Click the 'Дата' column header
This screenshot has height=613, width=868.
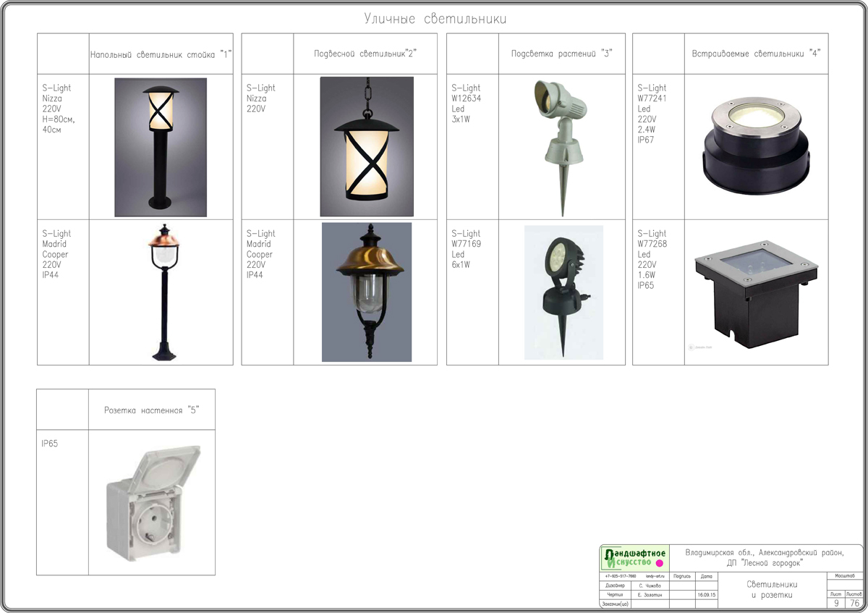coord(707,577)
